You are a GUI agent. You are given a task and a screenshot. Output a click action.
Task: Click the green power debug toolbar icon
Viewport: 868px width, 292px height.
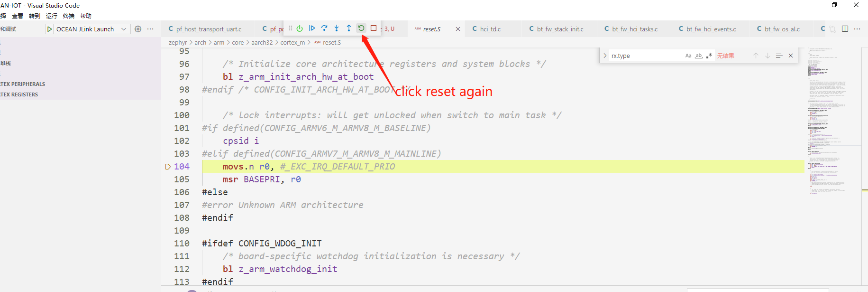(300, 28)
